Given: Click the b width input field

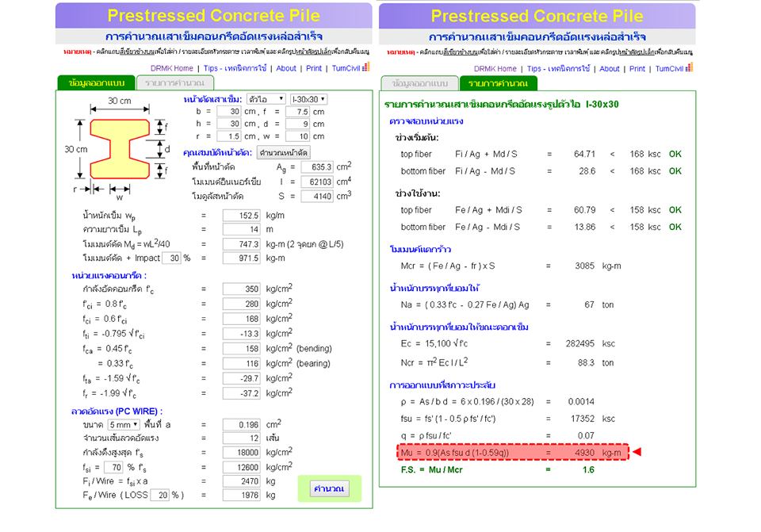Looking at the screenshot, I should [228, 112].
